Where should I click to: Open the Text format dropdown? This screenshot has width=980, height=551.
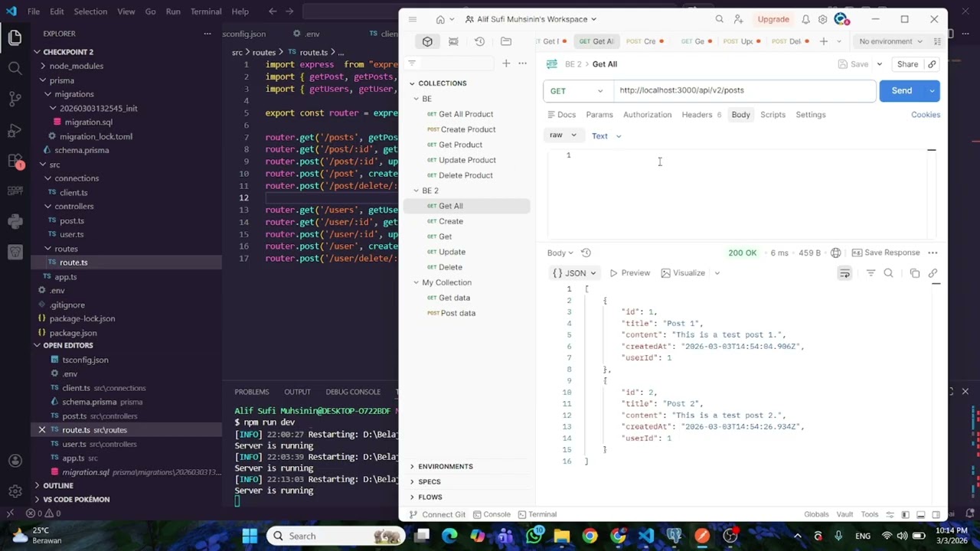point(606,136)
